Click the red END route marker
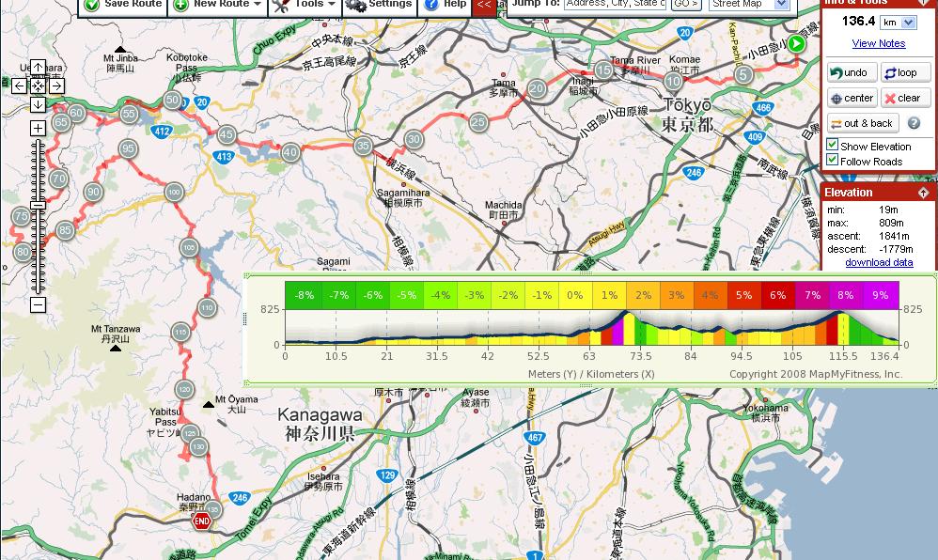This screenshot has width=938, height=560. (201, 521)
